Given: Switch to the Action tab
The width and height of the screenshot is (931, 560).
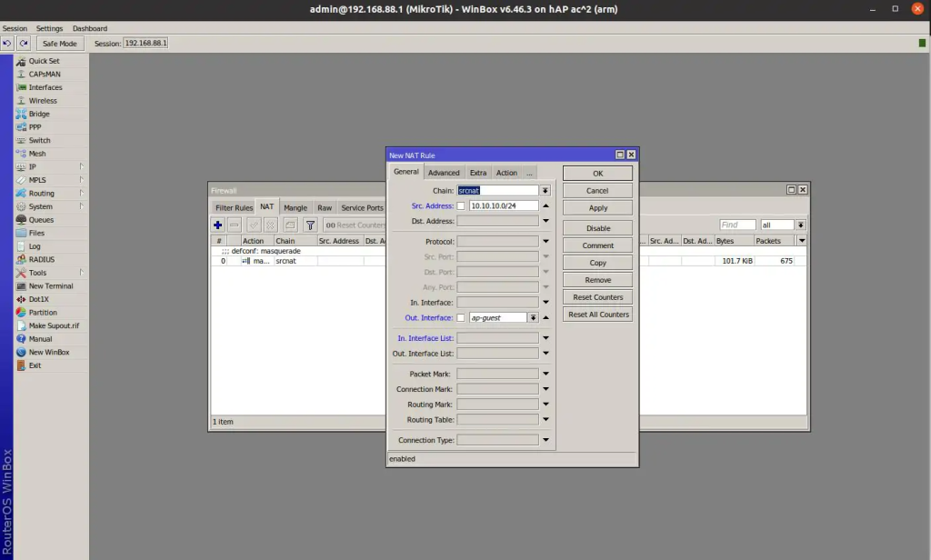Looking at the screenshot, I should pos(506,173).
